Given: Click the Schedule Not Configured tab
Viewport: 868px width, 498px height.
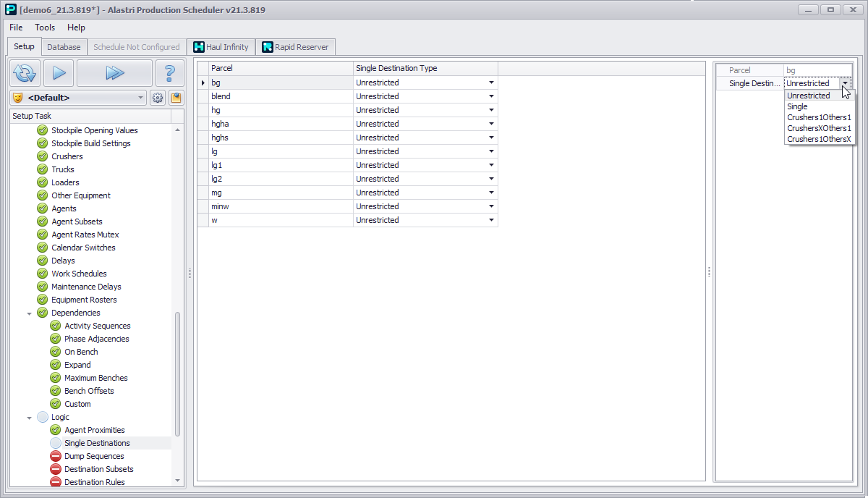Looking at the screenshot, I should click(137, 47).
